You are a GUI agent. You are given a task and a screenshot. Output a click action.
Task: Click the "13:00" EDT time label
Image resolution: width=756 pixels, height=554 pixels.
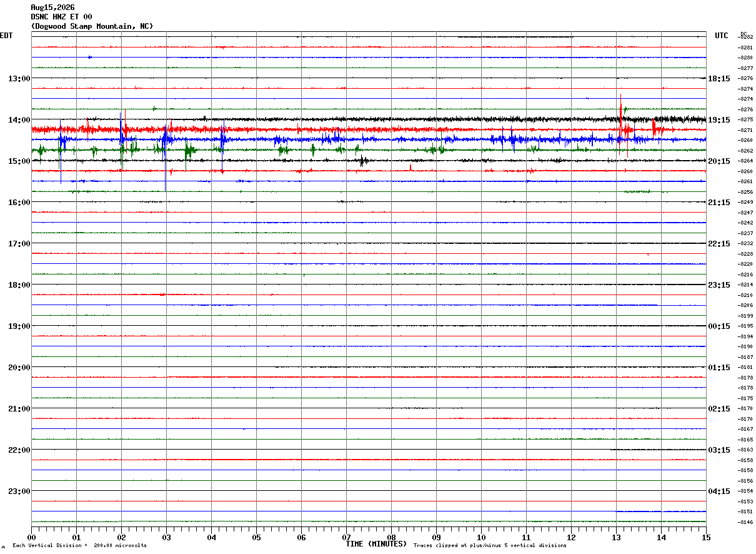pyautogui.click(x=19, y=79)
